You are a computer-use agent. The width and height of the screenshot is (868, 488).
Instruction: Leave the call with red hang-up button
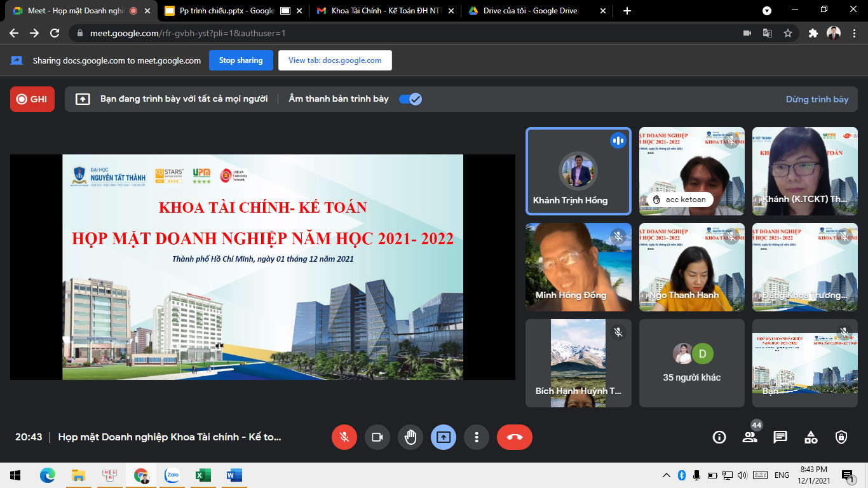tap(515, 437)
